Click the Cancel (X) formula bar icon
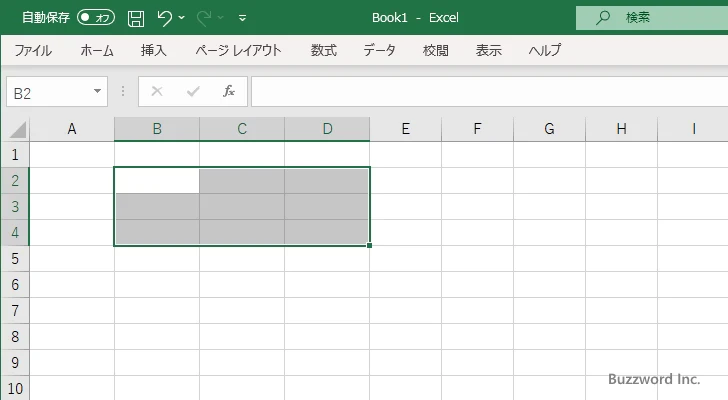Image resolution: width=728 pixels, height=400 pixels. point(157,91)
